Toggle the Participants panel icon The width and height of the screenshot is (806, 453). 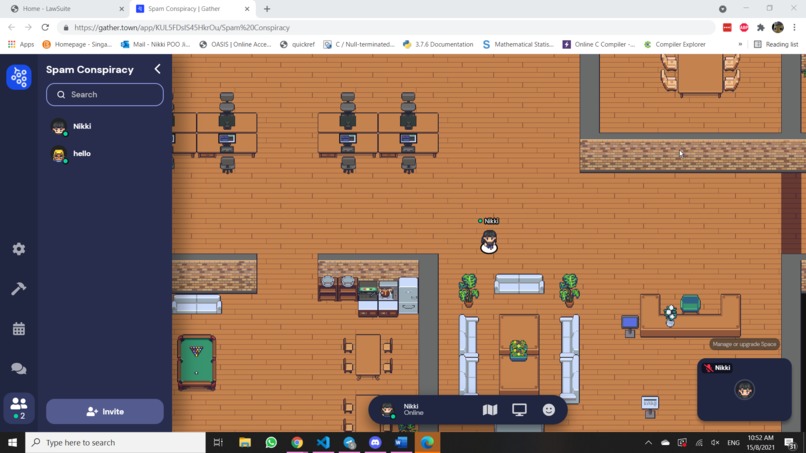pyautogui.click(x=19, y=408)
